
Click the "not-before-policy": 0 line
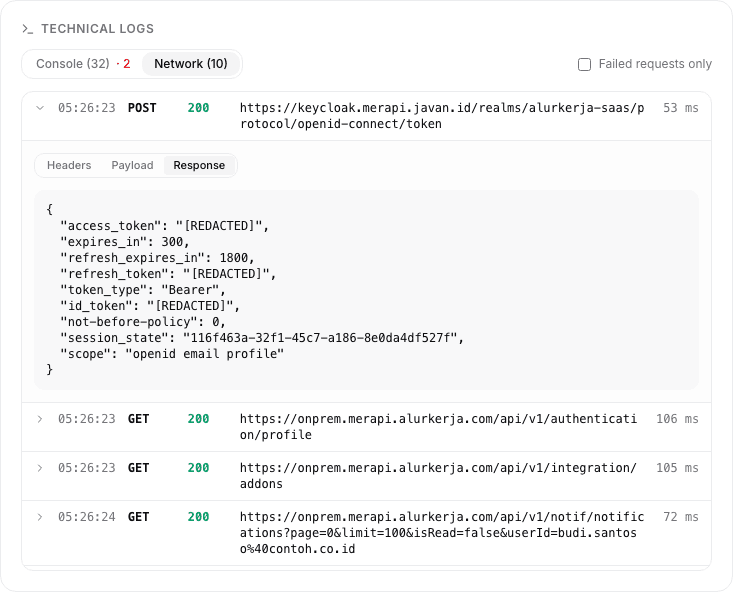(143, 322)
